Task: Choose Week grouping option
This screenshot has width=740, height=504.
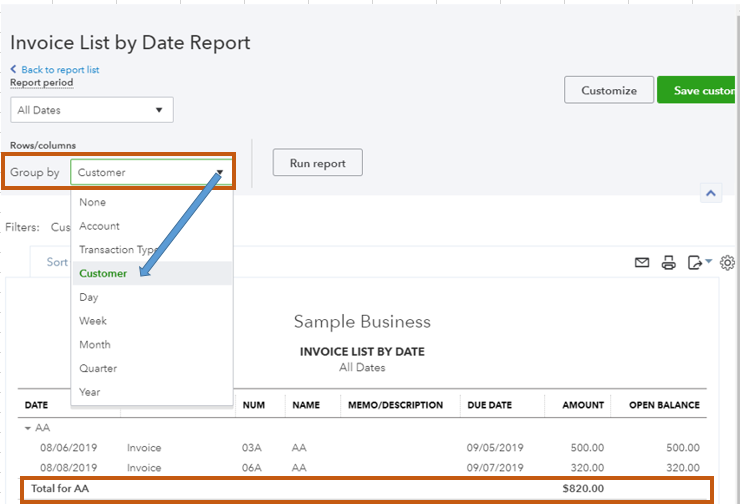Action: [x=93, y=321]
